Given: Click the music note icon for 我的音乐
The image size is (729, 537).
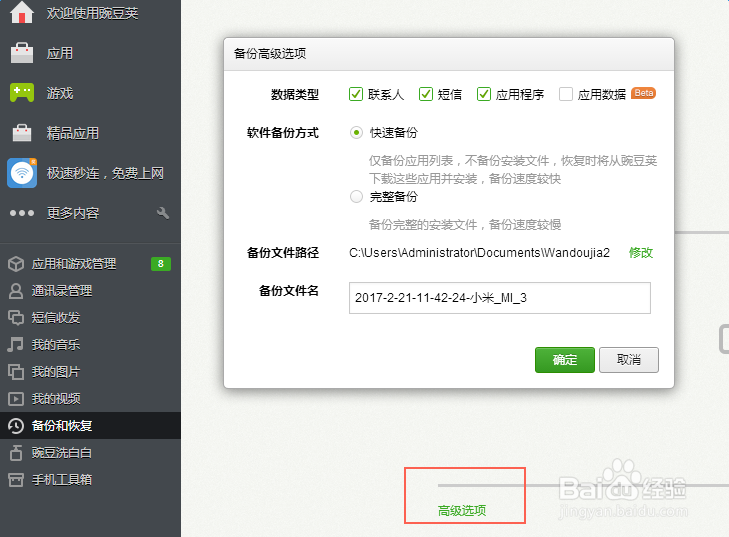Looking at the screenshot, I should (15, 345).
